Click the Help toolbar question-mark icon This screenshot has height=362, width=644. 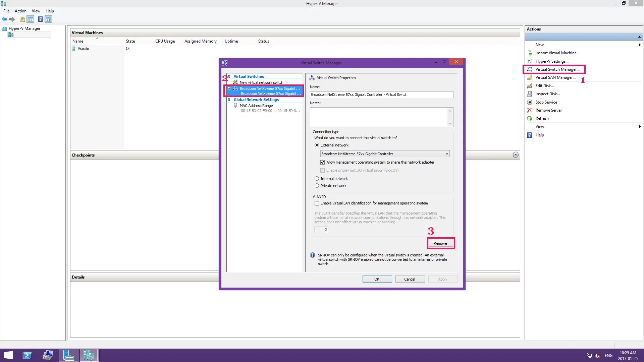[40, 19]
